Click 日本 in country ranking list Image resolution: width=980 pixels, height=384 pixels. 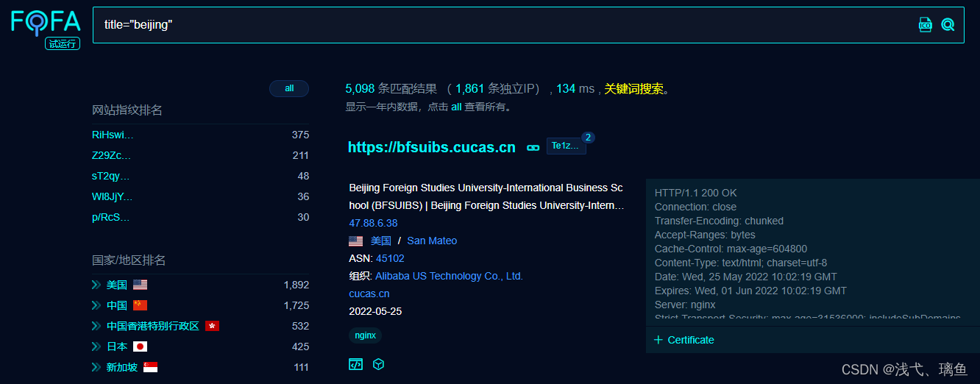click(116, 346)
